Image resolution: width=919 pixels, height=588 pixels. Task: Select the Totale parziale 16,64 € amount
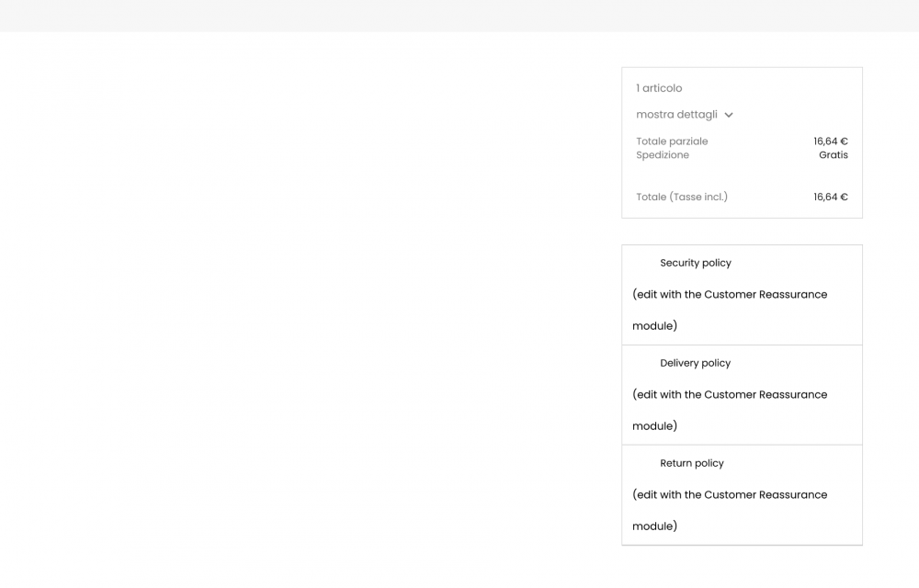tap(831, 141)
